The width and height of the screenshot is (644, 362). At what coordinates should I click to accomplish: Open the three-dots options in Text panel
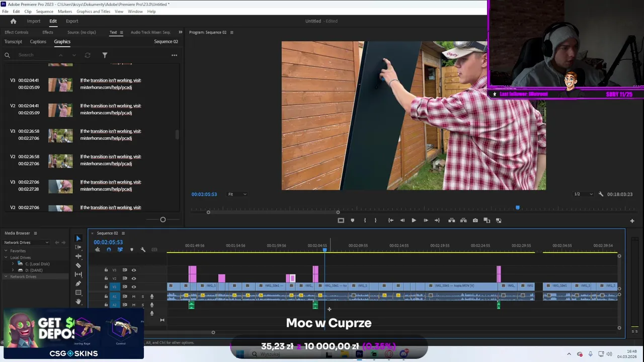174,55
